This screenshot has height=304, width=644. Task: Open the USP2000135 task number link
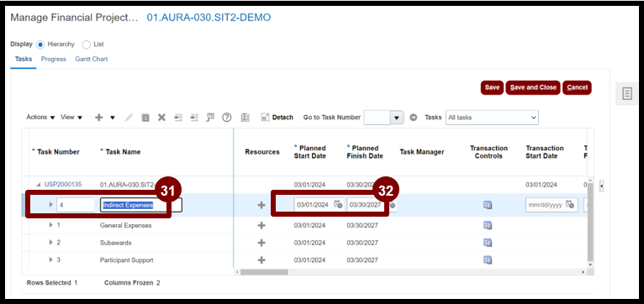pyautogui.click(x=63, y=185)
